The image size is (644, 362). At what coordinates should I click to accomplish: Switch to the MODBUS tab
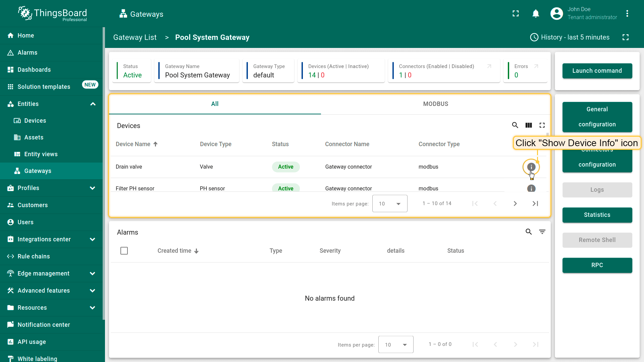click(x=435, y=104)
